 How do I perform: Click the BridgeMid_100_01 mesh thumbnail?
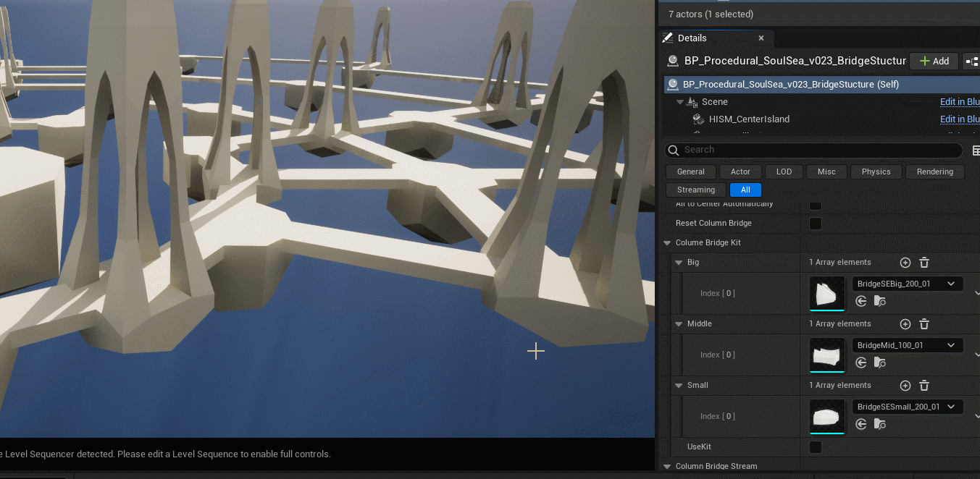827,355
